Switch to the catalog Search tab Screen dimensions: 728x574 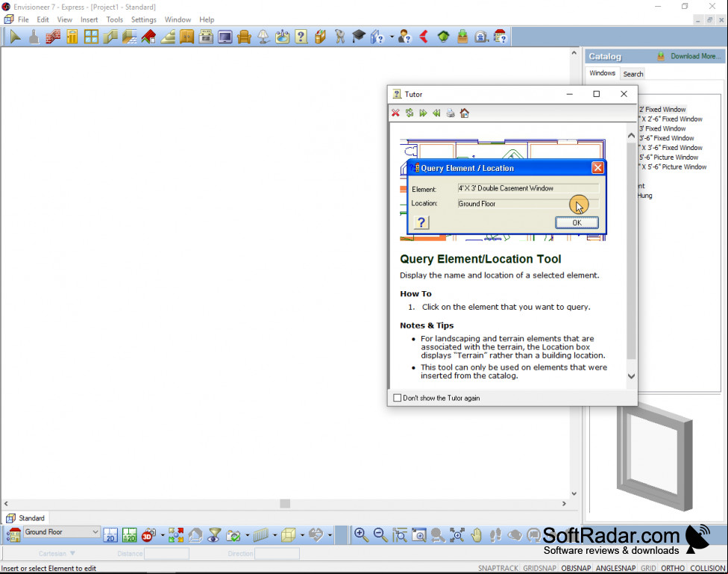click(633, 74)
